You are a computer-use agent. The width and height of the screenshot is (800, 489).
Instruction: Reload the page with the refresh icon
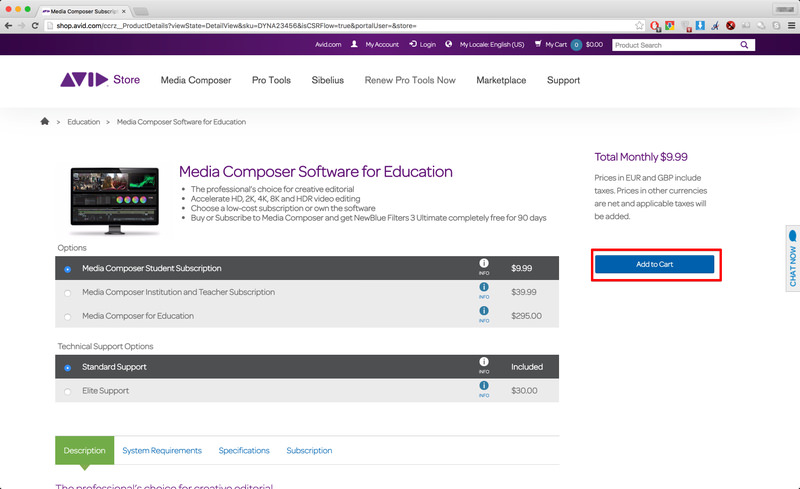coord(35,25)
